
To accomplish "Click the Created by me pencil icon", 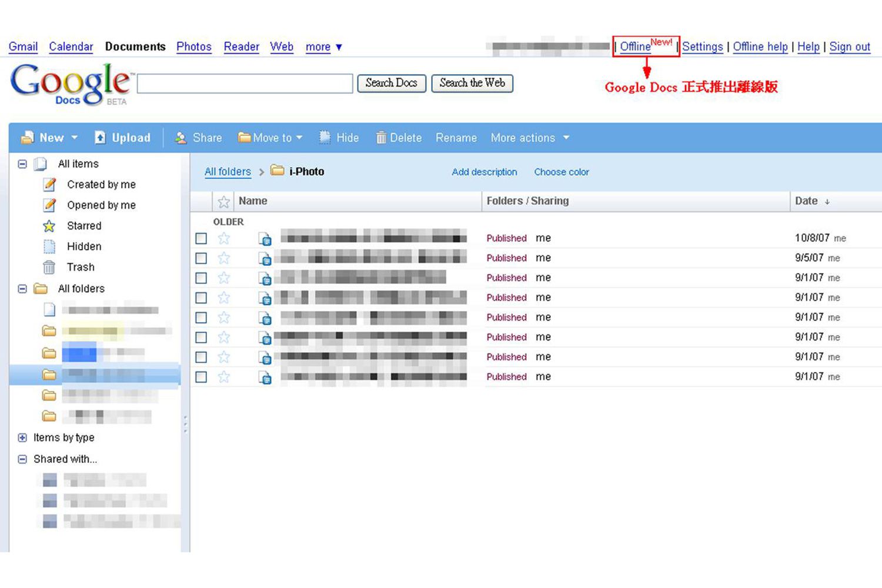I will [50, 185].
